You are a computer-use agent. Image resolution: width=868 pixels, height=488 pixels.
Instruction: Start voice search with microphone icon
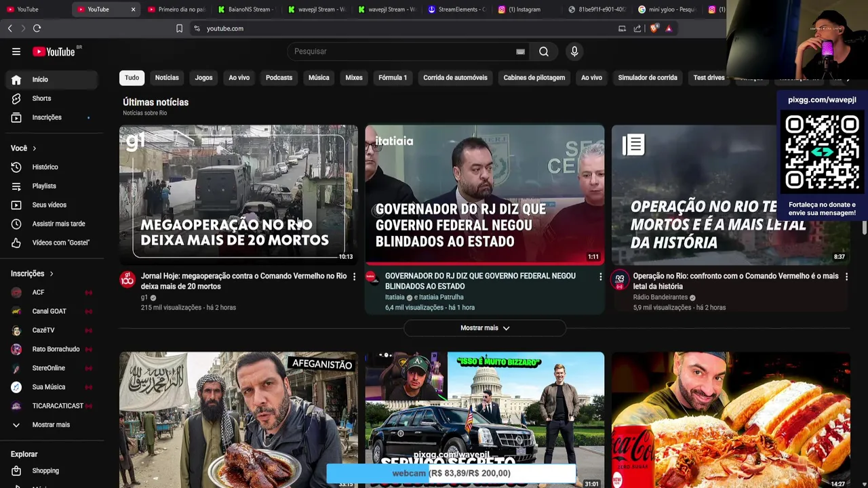tap(574, 52)
